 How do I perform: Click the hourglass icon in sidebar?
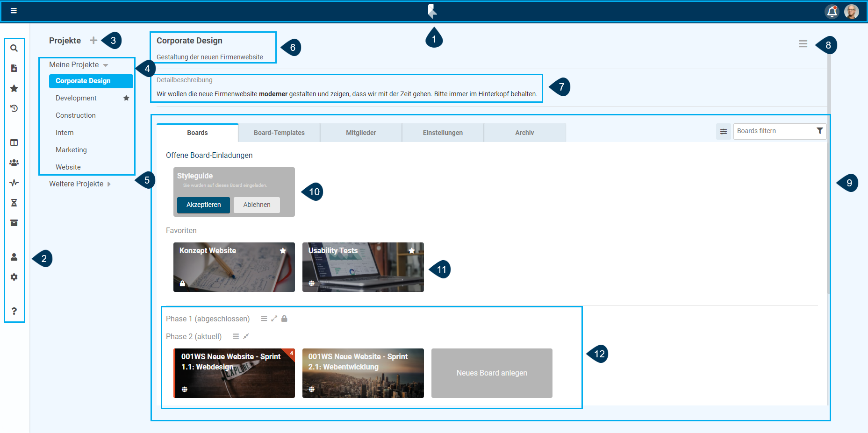click(14, 203)
